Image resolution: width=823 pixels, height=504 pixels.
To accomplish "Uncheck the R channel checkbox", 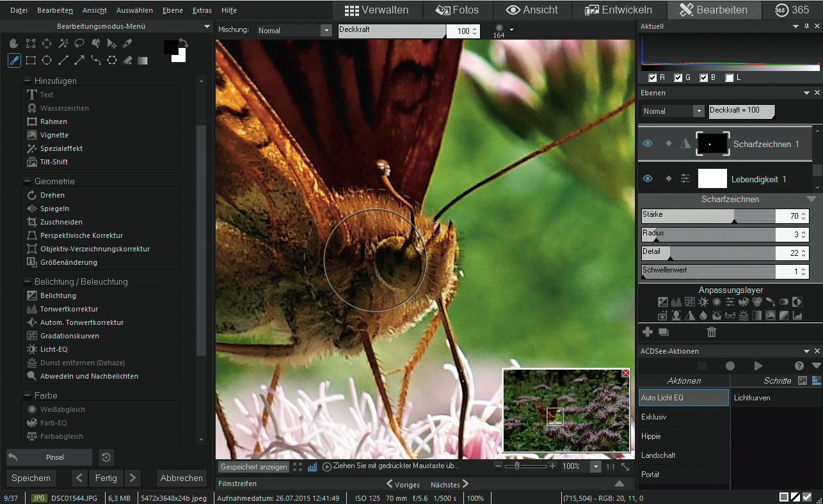I will coord(653,78).
